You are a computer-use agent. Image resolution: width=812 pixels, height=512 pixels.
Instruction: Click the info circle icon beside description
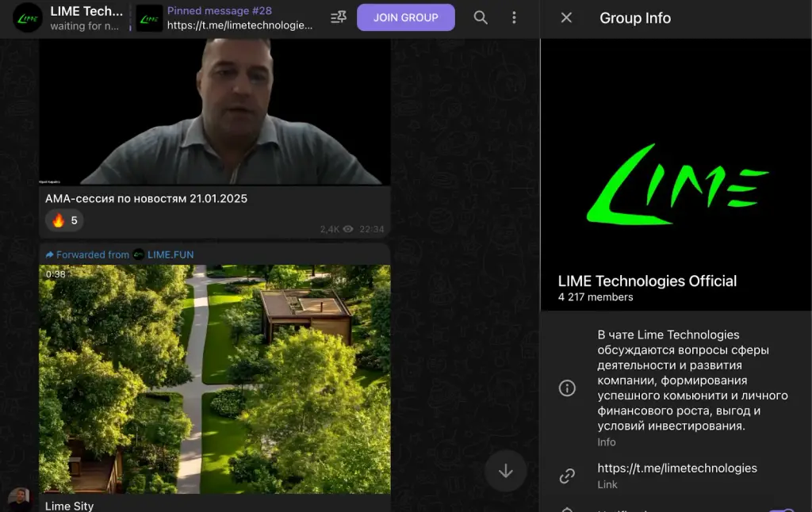567,388
